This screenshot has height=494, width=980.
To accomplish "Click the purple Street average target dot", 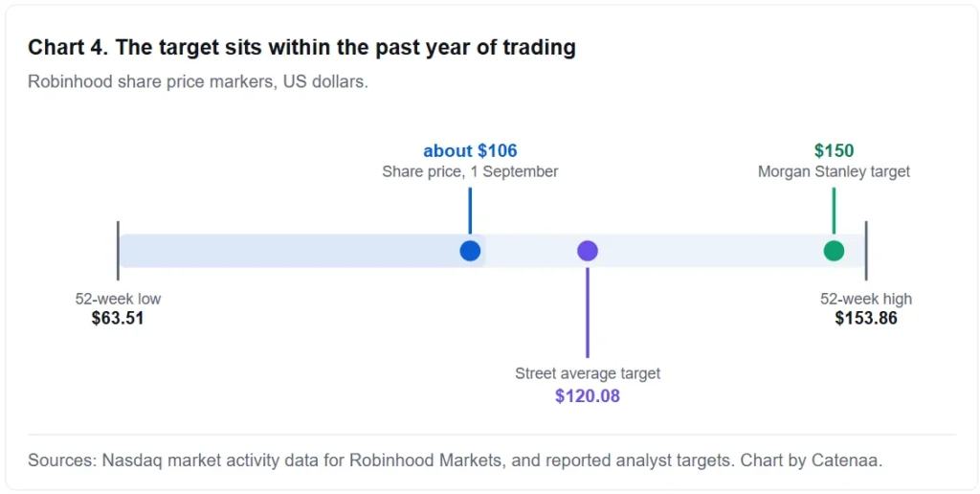I will pyautogui.click(x=588, y=251).
